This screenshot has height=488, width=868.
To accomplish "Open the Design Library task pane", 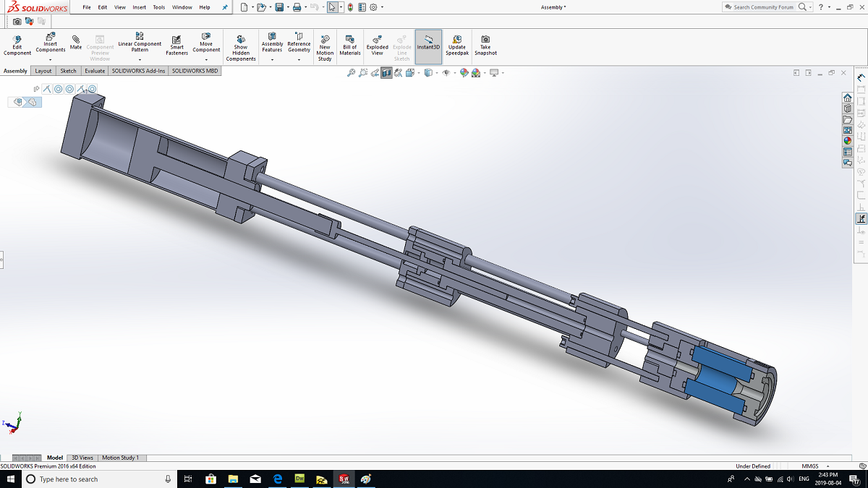I will [x=847, y=108].
